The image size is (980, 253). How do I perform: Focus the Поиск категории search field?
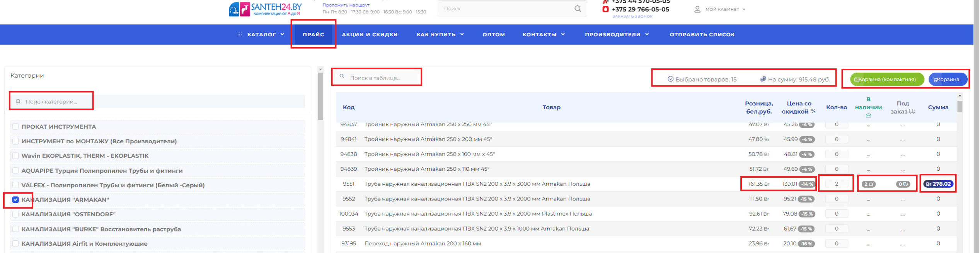[x=157, y=102]
